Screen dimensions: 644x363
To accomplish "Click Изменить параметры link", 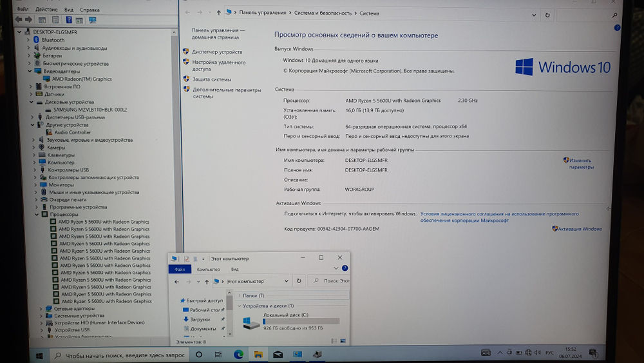I will [581, 164].
